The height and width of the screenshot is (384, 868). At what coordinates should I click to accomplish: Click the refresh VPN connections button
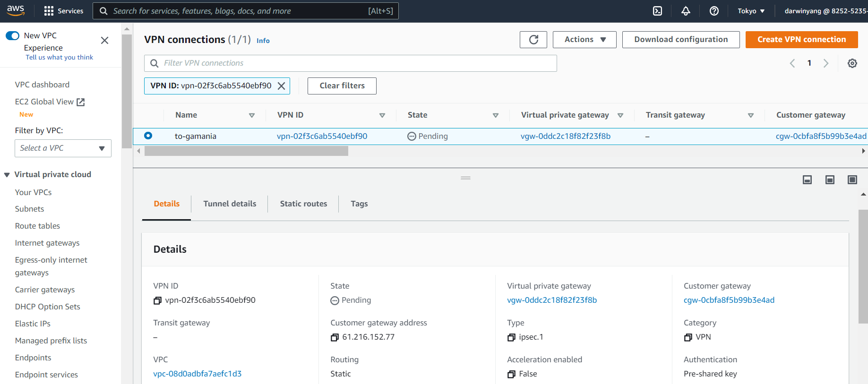point(533,40)
